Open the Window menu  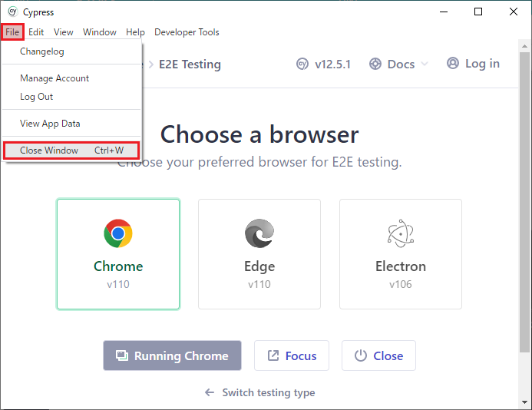[x=100, y=32]
